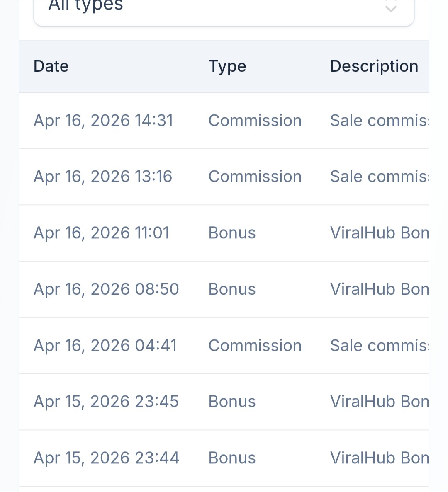Viewport: 448px width, 492px height.
Task: Click the Apr 15, 2026 23:45 date cell
Action: 106,402
